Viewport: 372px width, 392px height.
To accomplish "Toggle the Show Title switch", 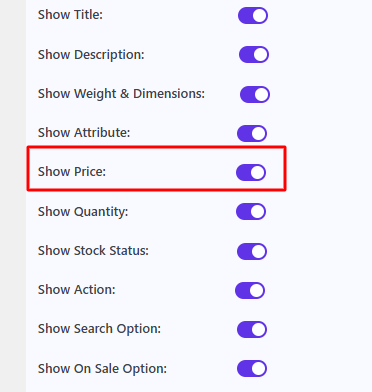I will [253, 16].
